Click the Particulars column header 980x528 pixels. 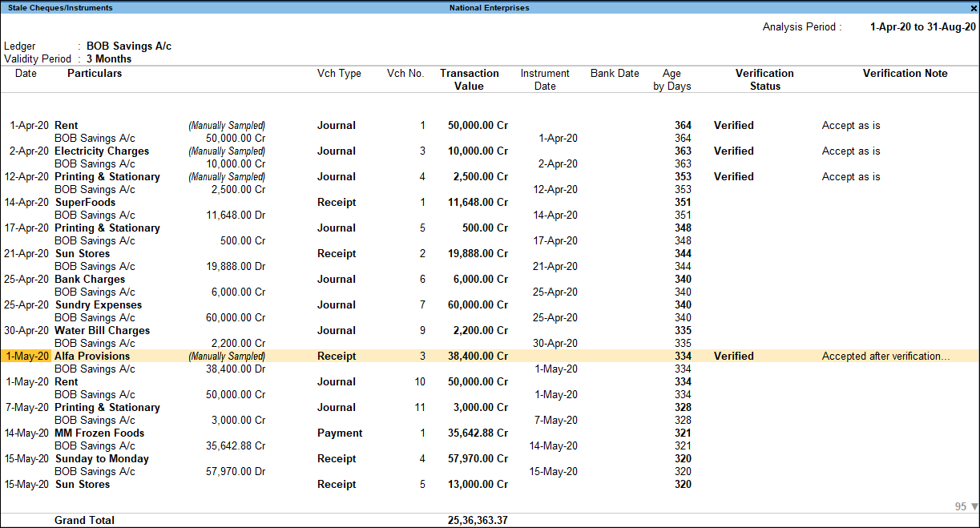pos(95,74)
